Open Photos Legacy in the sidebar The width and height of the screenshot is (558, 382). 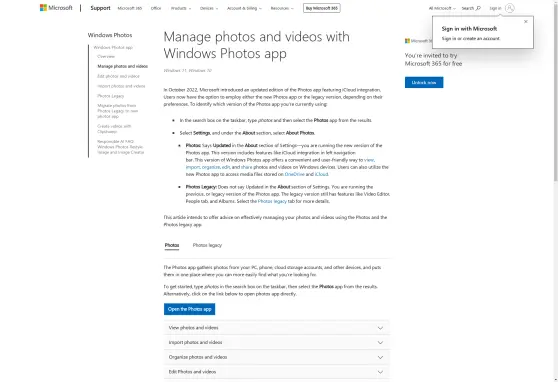click(x=110, y=96)
